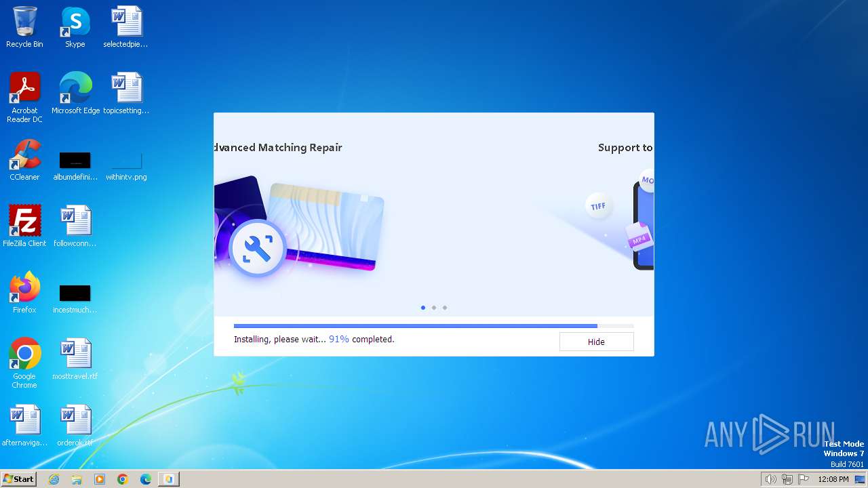Open Chrome from the taskbar
This screenshot has width=868, height=488.
123,479
